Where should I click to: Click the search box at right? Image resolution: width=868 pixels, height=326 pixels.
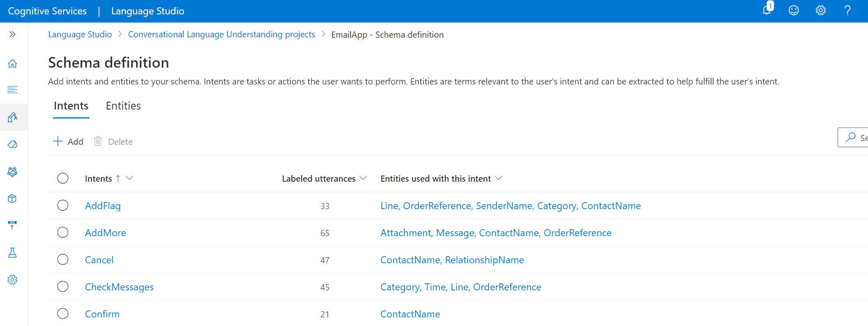pos(856,138)
